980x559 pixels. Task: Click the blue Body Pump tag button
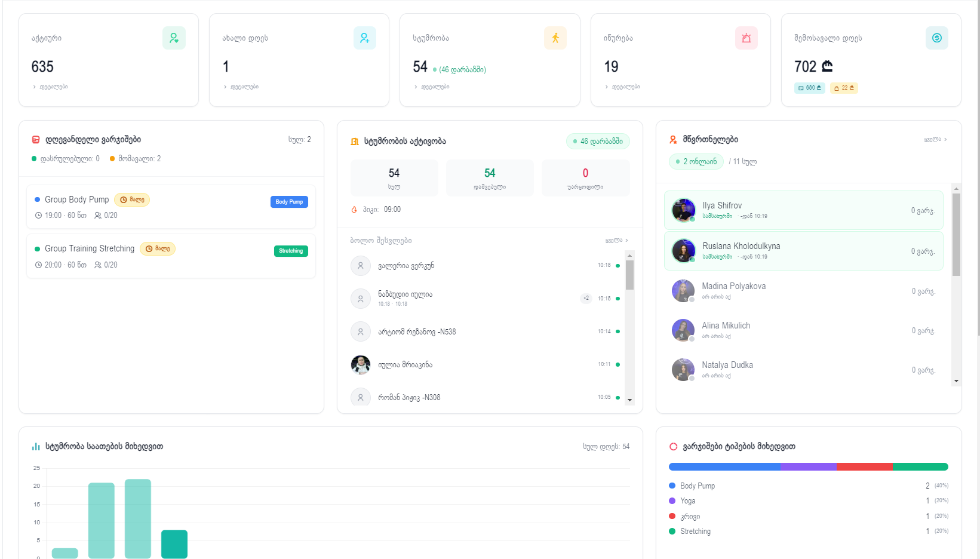coord(289,202)
